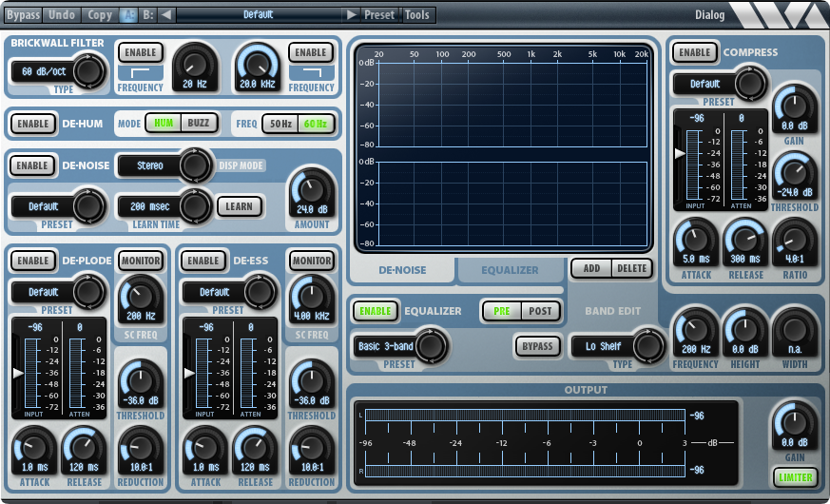This screenshot has height=504, width=830.
Task: Click the Compress input threshold triangle marker
Action: [x=680, y=153]
